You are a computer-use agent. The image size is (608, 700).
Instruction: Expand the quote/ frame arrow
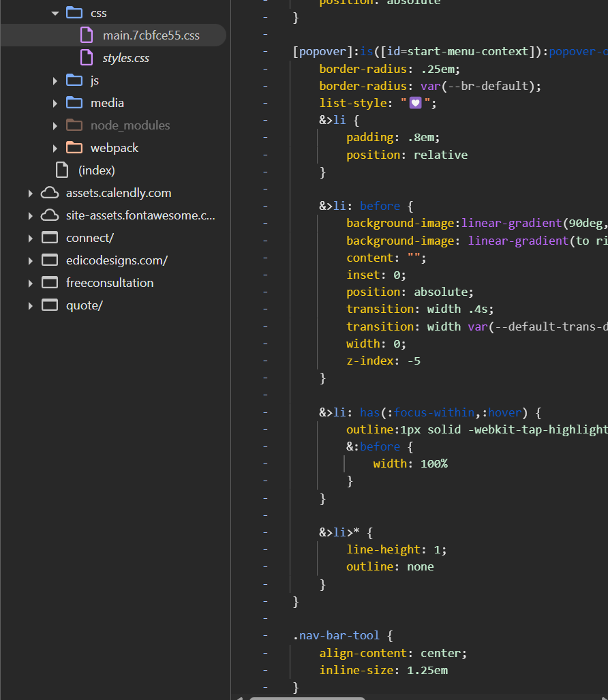click(31, 305)
